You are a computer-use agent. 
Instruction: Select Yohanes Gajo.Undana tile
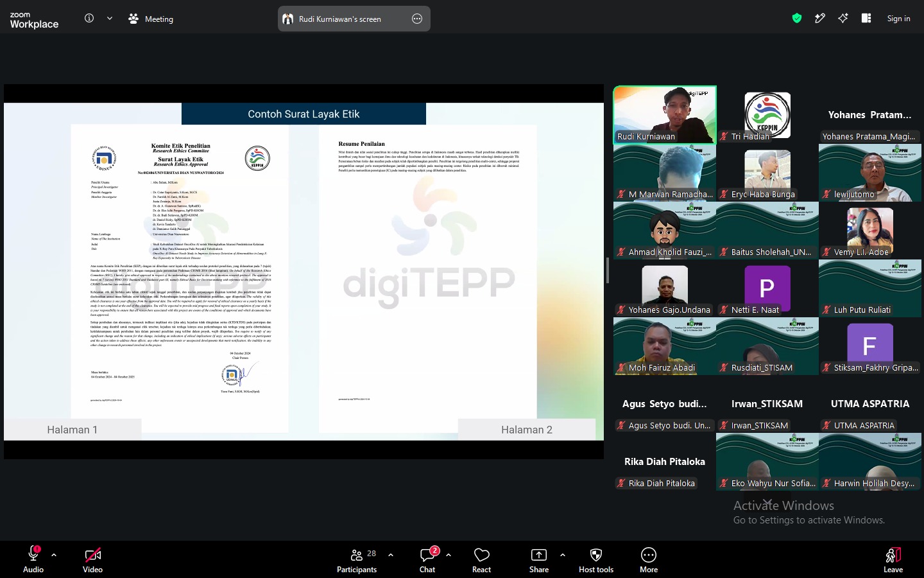pyautogui.click(x=665, y=288)
